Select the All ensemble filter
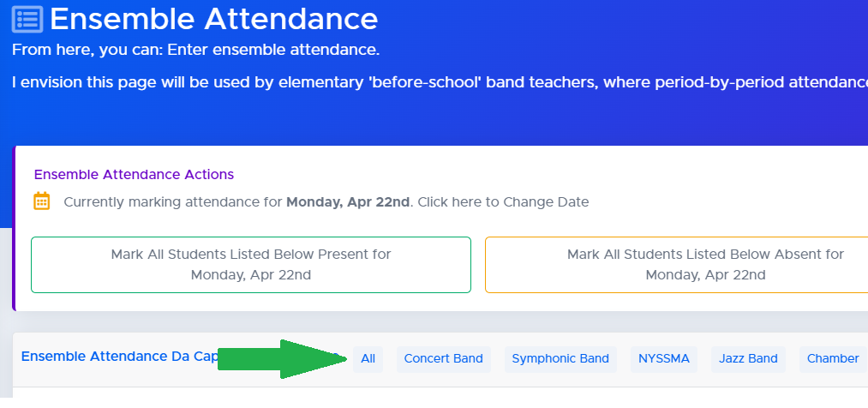The image size is (868, 408). pyautogui.click(x=368, y=359)
